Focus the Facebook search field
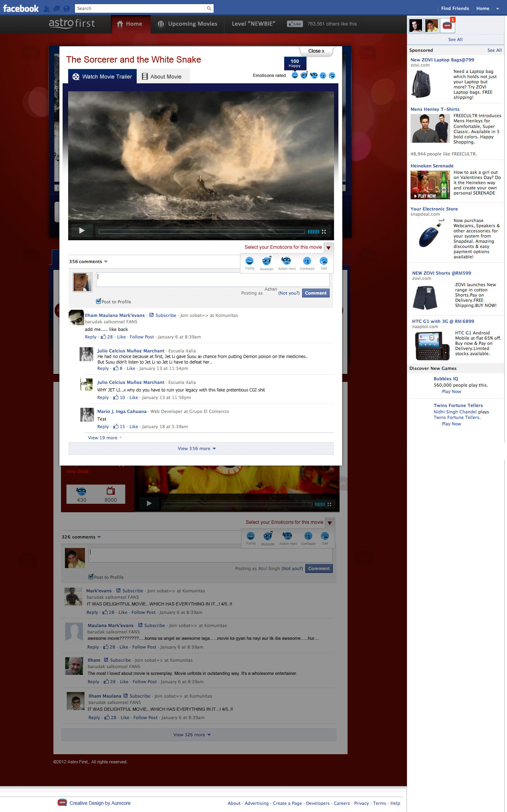507x812 pixels. [x=140, y=8]
